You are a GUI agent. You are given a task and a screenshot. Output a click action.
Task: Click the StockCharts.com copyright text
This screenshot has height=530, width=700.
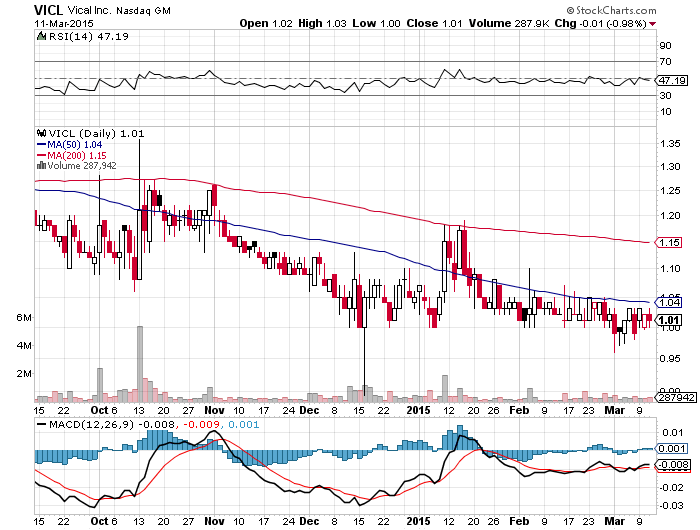[611, 10]
